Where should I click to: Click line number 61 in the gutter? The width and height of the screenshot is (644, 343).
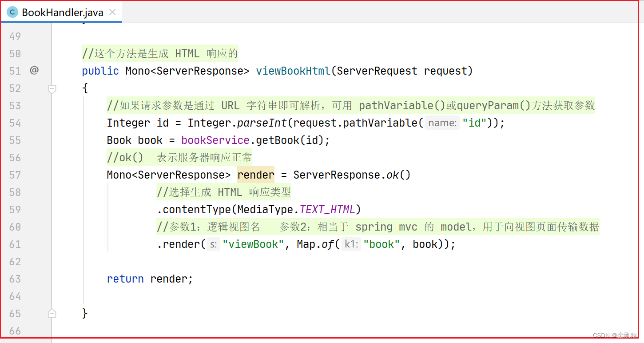click(x=15, y=244)
